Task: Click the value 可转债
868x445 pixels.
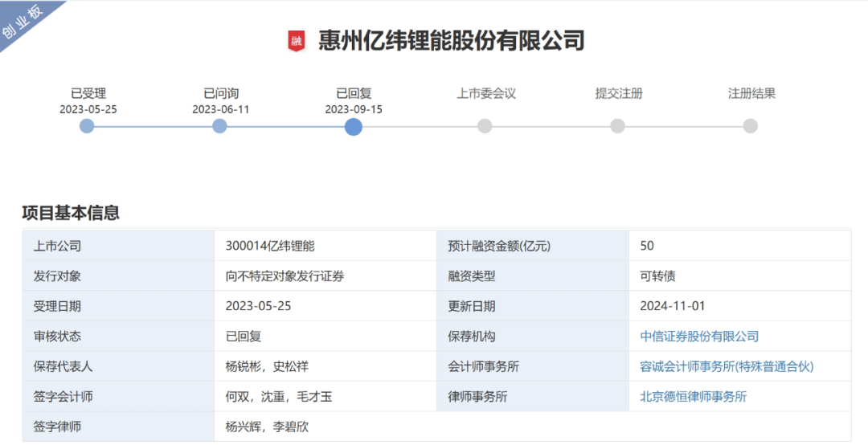Action: 657,276
